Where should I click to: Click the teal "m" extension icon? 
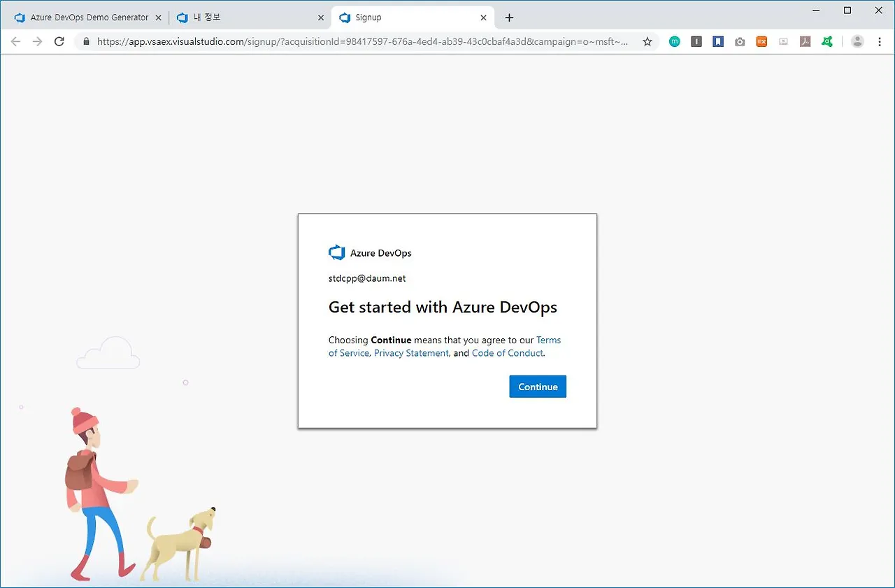pos(674,41)
